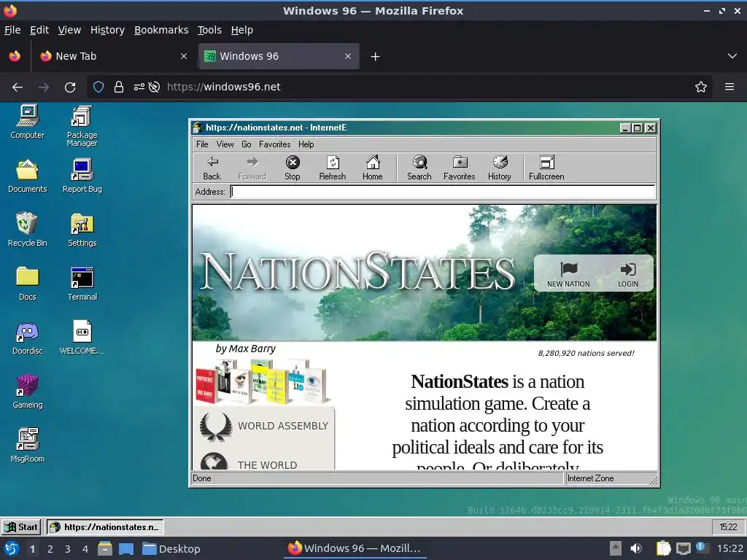The image size is (747, 560).
Task: Click Firefox back arrow
Action: [x=18, y=87]
